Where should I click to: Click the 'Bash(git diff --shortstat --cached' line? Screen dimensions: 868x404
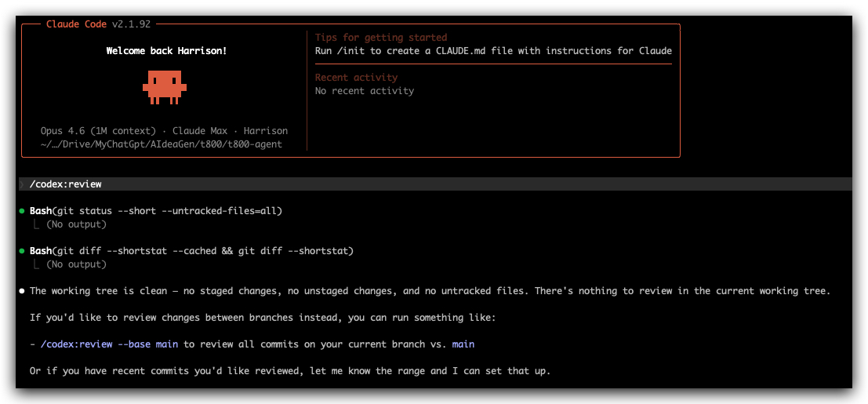click(x=191, y=251)
